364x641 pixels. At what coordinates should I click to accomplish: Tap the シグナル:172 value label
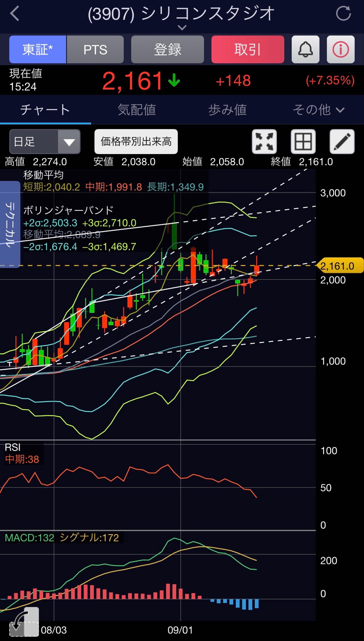click(89, 538)
